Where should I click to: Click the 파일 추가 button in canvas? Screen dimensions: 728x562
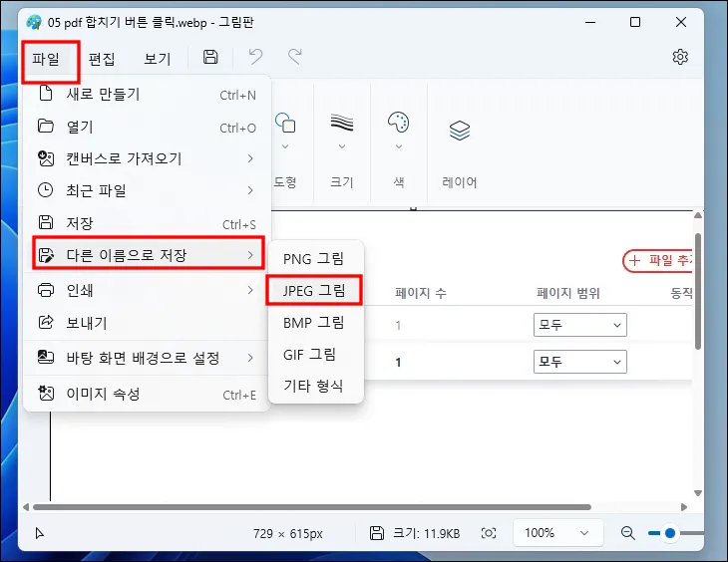658,260
